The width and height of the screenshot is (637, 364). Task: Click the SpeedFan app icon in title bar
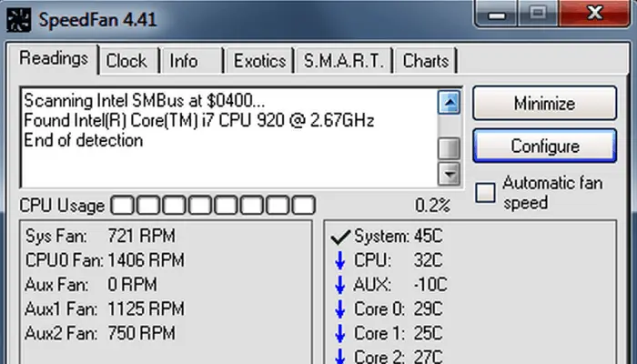(x=19, y=19)
